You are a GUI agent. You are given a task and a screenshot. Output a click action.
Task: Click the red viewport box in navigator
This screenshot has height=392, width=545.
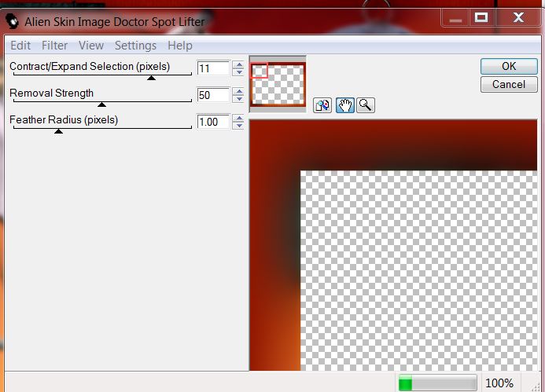(x=260, y=71)
